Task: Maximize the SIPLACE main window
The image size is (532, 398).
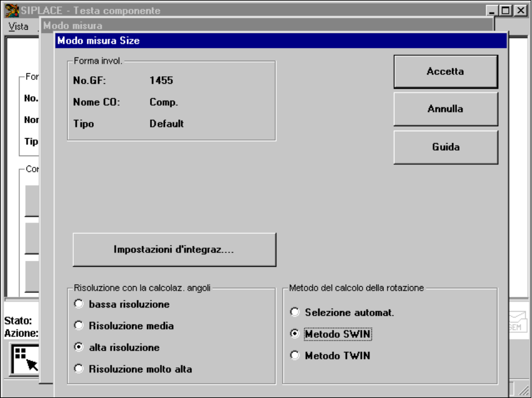Action: pyautogui.click(x=506, y=11)
